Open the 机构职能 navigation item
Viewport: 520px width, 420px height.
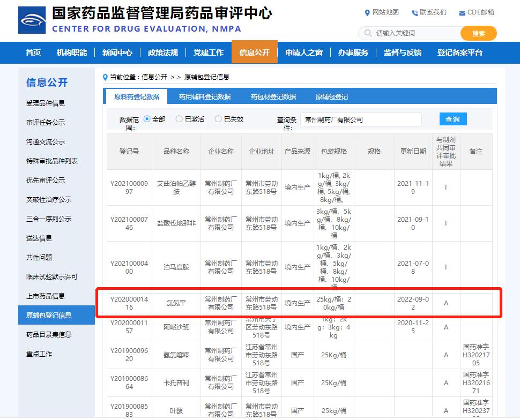point(72,52)
